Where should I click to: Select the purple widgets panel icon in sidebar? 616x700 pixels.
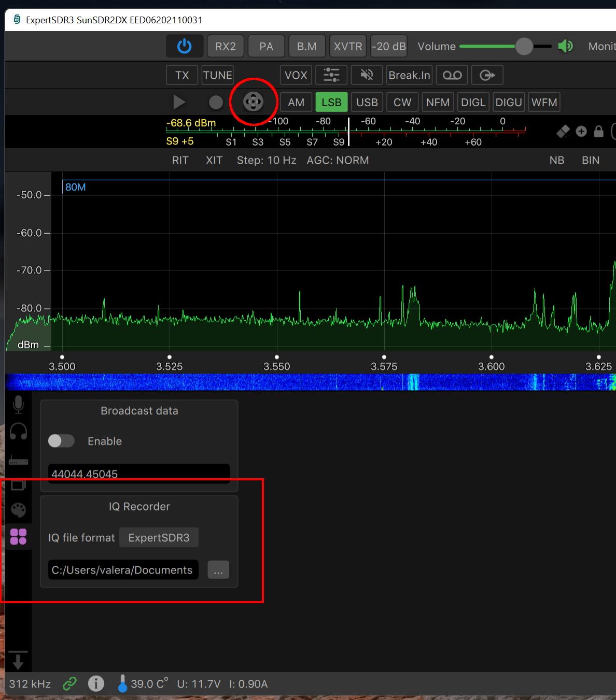(18, 537)
